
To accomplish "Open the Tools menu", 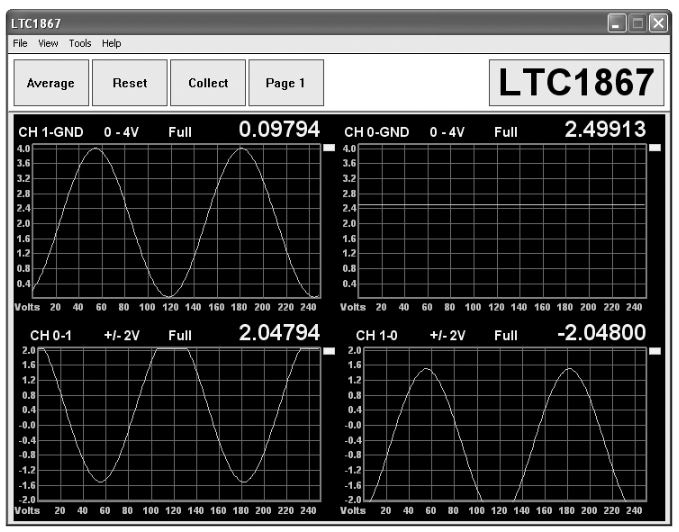I will pyautogui.click(x=80, y=44).
